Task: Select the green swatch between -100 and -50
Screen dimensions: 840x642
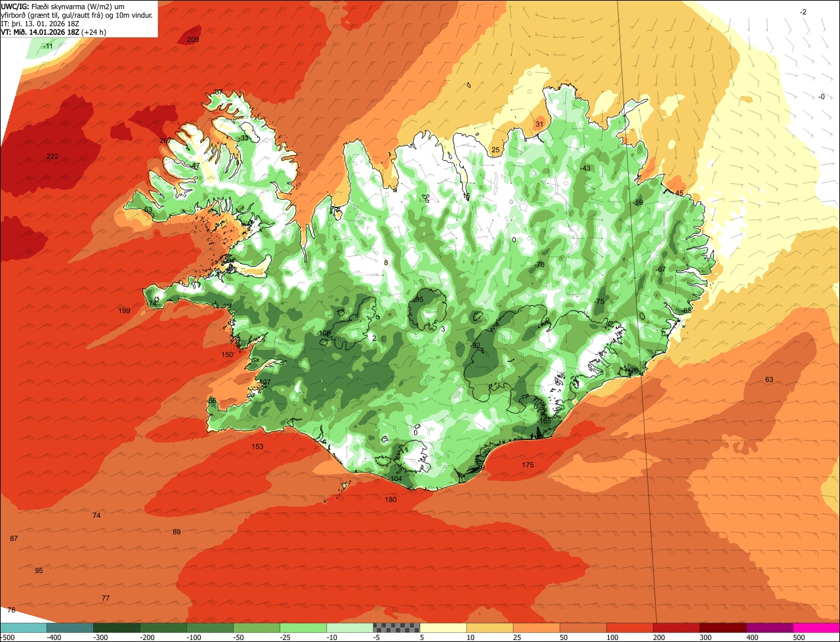Action: coord(210,628)
